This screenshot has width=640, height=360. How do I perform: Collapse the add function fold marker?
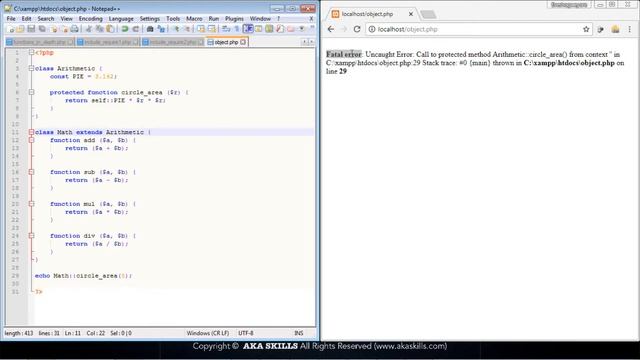point(31,140)
